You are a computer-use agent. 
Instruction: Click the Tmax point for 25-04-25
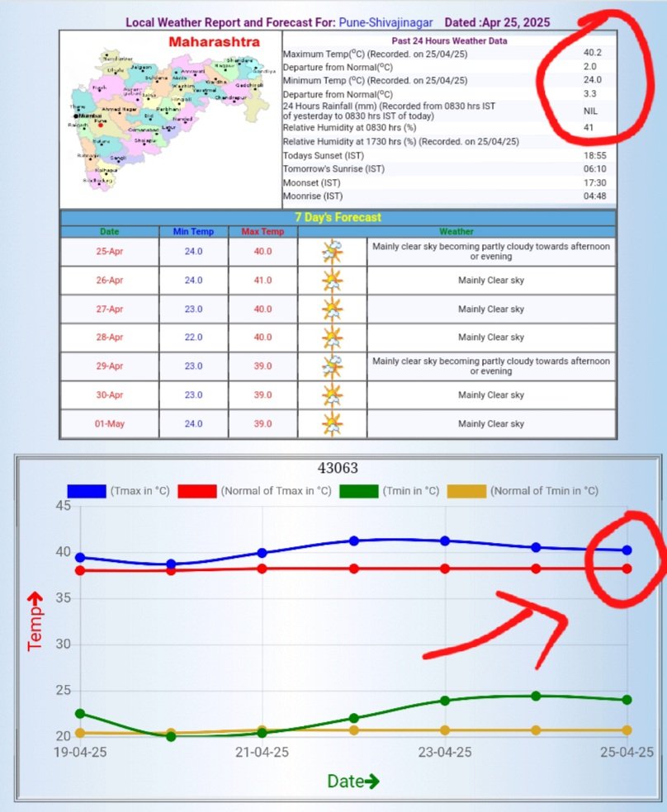(627, 550)
